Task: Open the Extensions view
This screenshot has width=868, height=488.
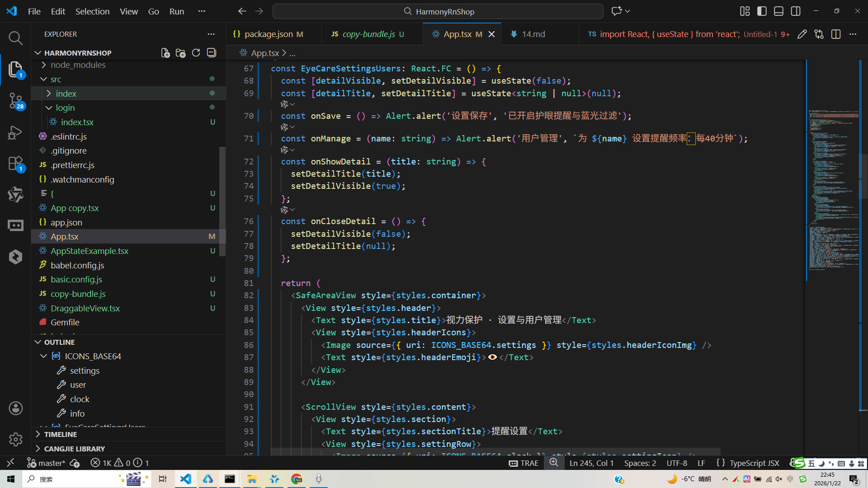Action: [15, 163]
